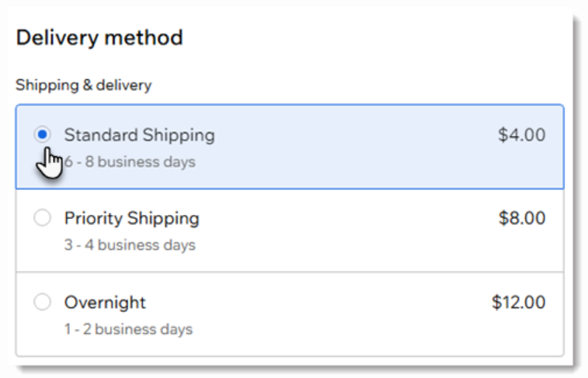Choose the Priority Shipping radio button
The width and height of the screenshot is (588, 378).
tap(43, 219)
